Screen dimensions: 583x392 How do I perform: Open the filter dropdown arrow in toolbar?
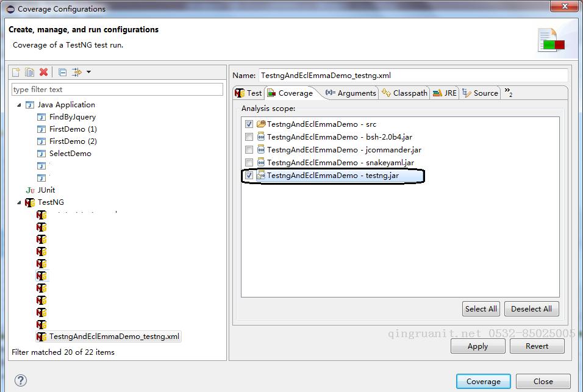(88, 72)
